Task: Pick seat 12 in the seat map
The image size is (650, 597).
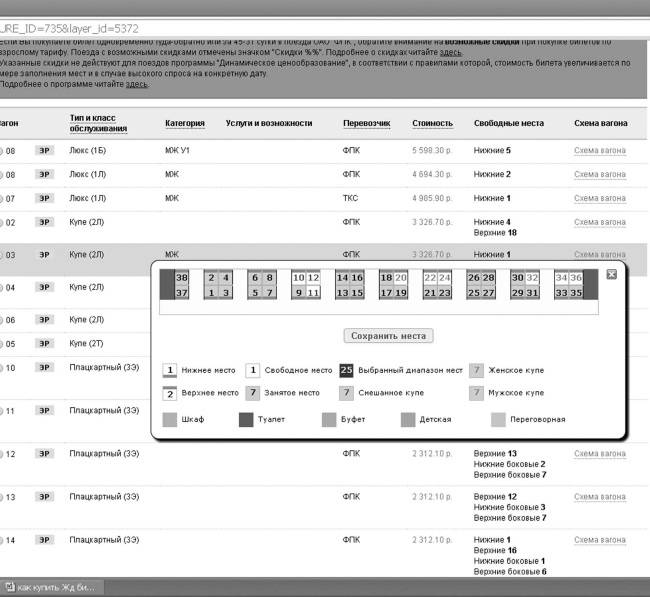Action: pyautogui.click(x=313, y=278)
